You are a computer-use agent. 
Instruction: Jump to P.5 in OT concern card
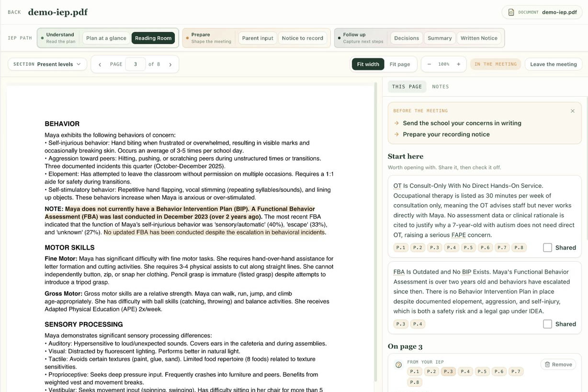click(x=468, y=248)
